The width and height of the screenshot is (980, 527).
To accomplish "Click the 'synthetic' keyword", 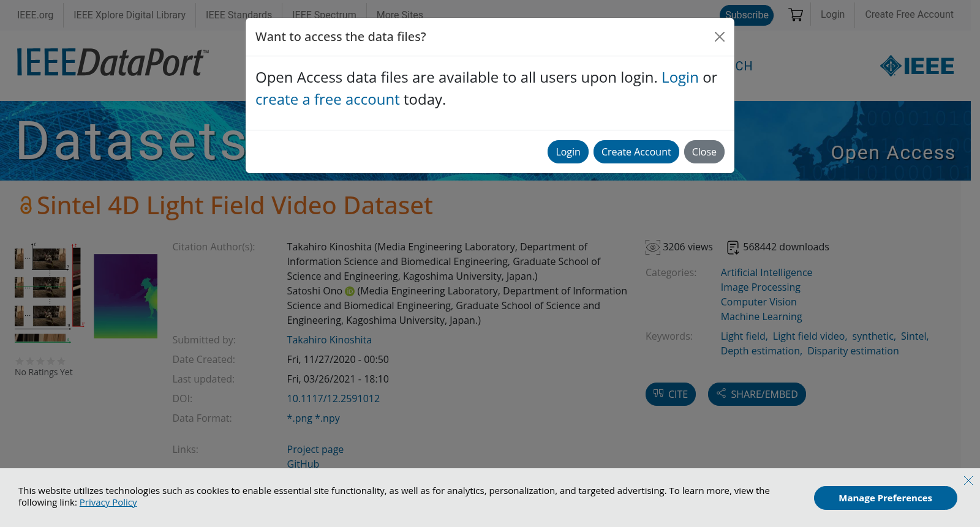I will pyautogui.click(x=873, y=337).
